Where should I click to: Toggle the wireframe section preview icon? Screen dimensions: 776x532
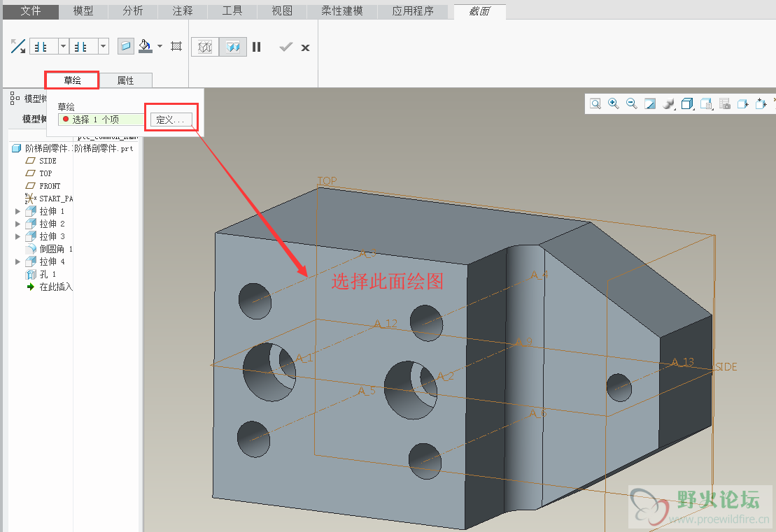(x=205, y=47)
